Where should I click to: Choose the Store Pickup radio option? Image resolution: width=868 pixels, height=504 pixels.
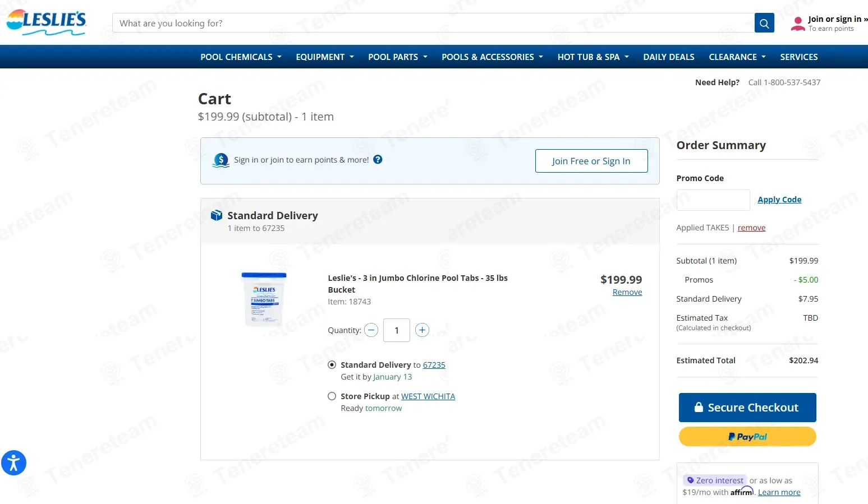coord(332,396)
